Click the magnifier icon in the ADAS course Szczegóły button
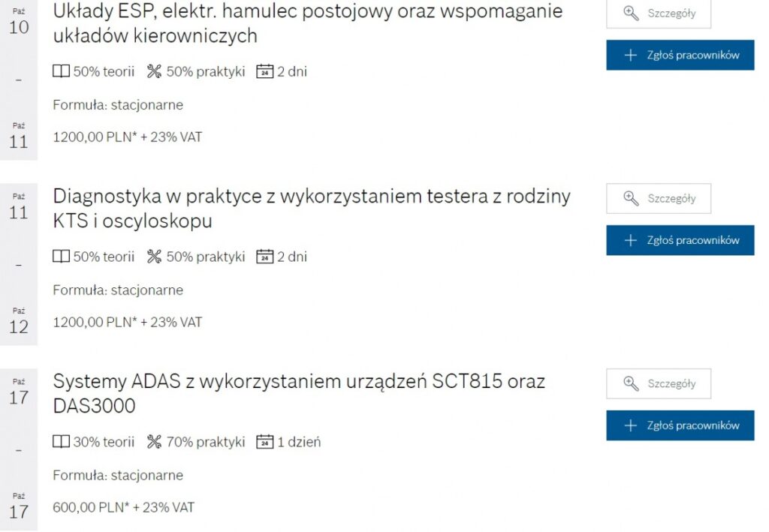769x532 pixels. 632,384
